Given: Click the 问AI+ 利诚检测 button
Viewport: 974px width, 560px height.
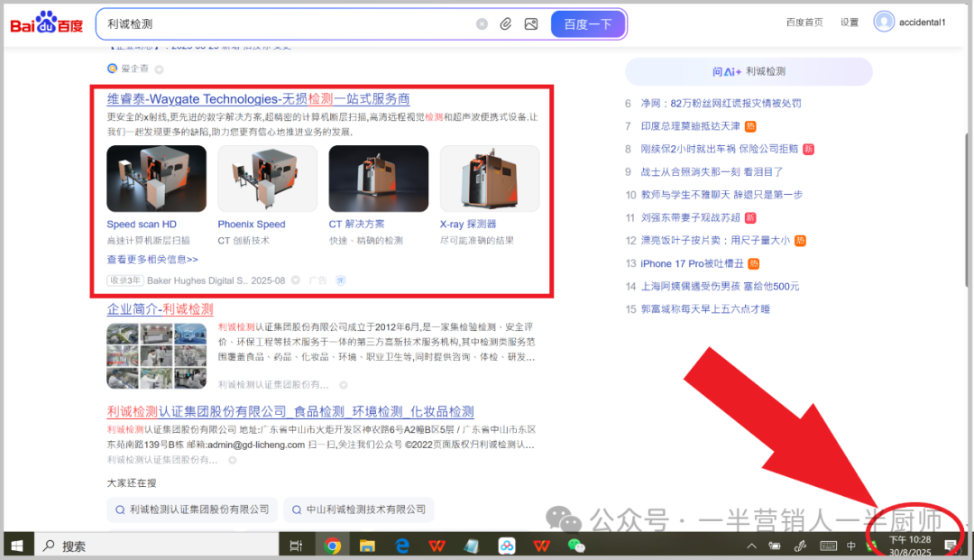Looking at the screenshot, I should pyautogui.click(x=749, y=71).
